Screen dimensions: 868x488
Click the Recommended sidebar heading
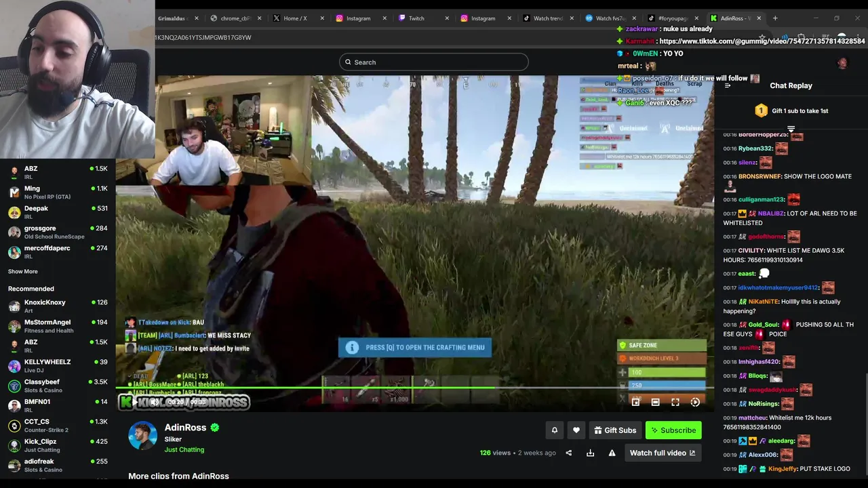[x=31, y=289]
